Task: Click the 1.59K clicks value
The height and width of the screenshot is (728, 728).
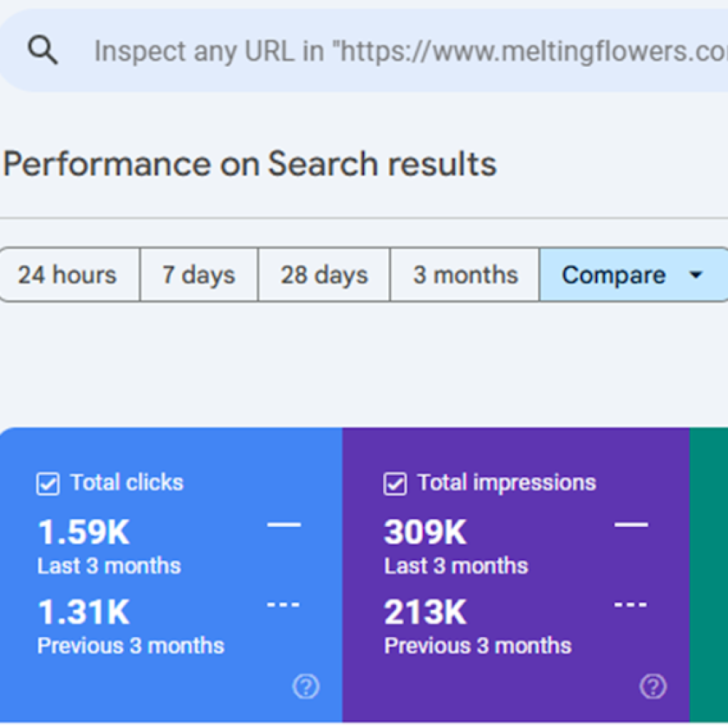Action: pos(83,532)
